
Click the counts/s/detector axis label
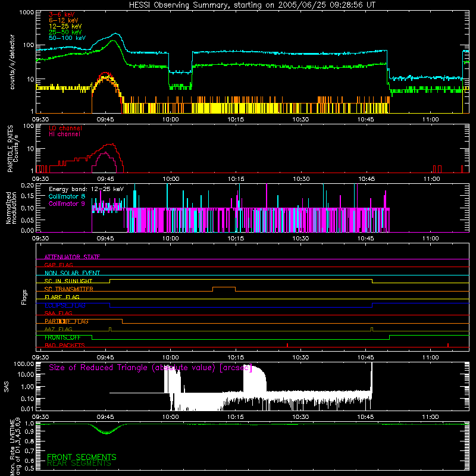(x=12, y=62)
